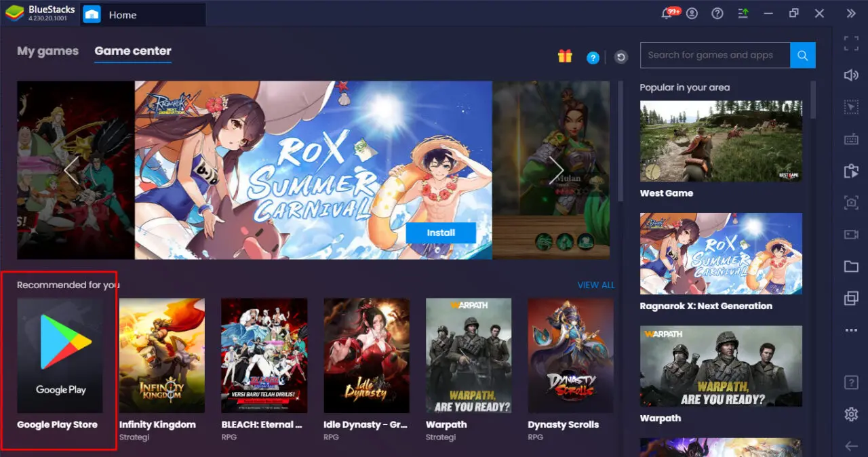Open settings gear icon in sidebar
The height and width of the screenshot is (457, 868).
click(851, 414)
